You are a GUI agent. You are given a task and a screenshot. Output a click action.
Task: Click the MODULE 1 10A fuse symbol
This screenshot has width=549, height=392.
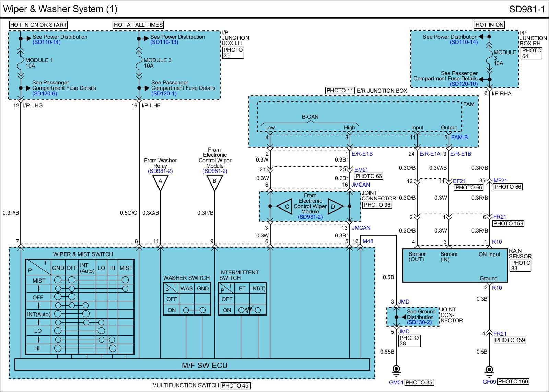[x=20, y=63]
